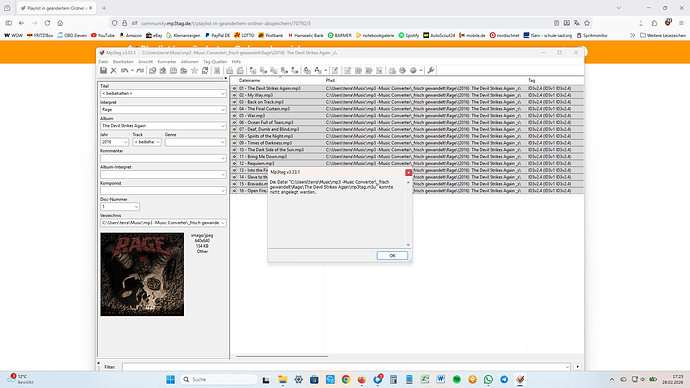Open the Hilfe menu
Screen dimensions: 690x388
point(236,62)
